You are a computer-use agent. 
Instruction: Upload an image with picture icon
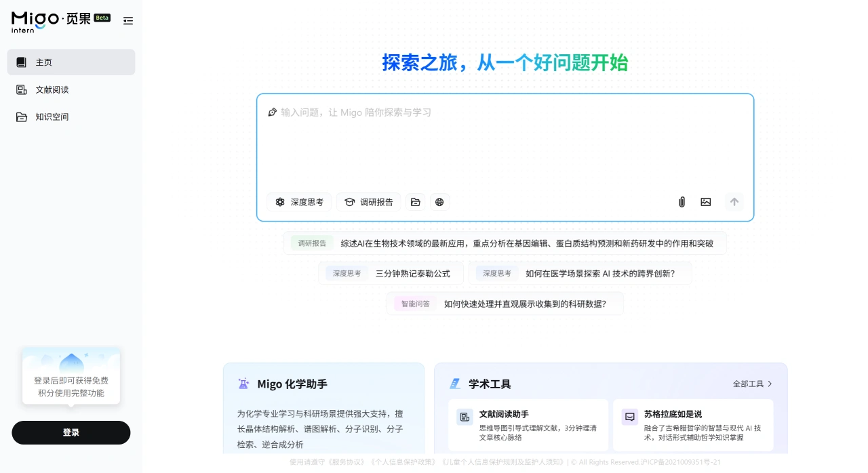[x=706, y=202]
